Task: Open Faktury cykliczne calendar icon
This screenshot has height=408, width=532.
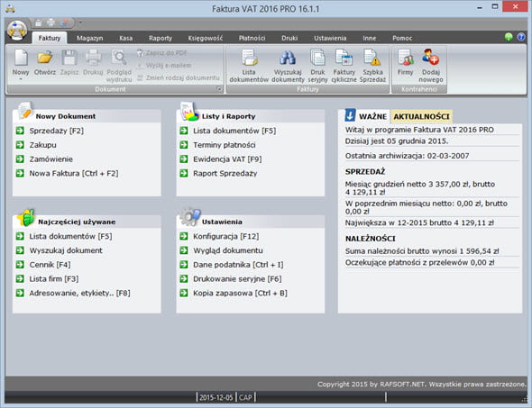Action: coord(344,58)
